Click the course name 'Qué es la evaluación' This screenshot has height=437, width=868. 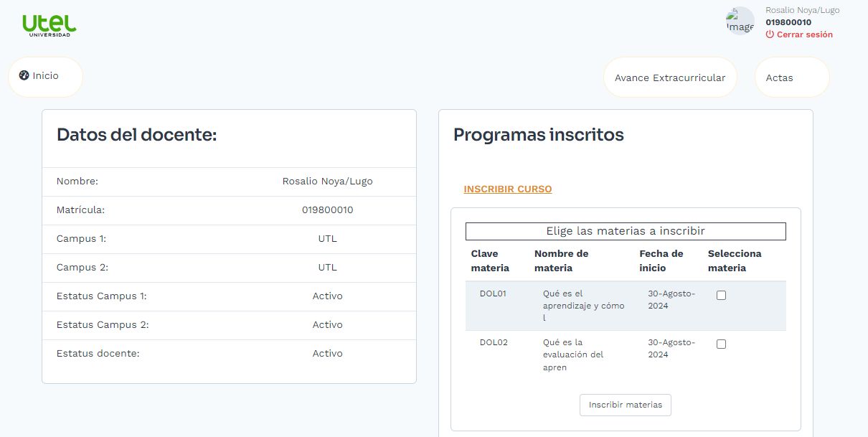click(x=572, y=354)
